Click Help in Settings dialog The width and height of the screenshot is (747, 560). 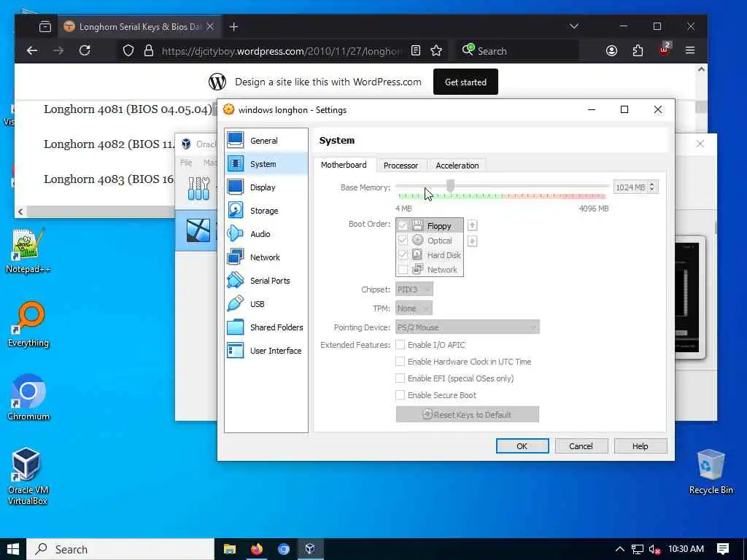(x=640, y=446)
